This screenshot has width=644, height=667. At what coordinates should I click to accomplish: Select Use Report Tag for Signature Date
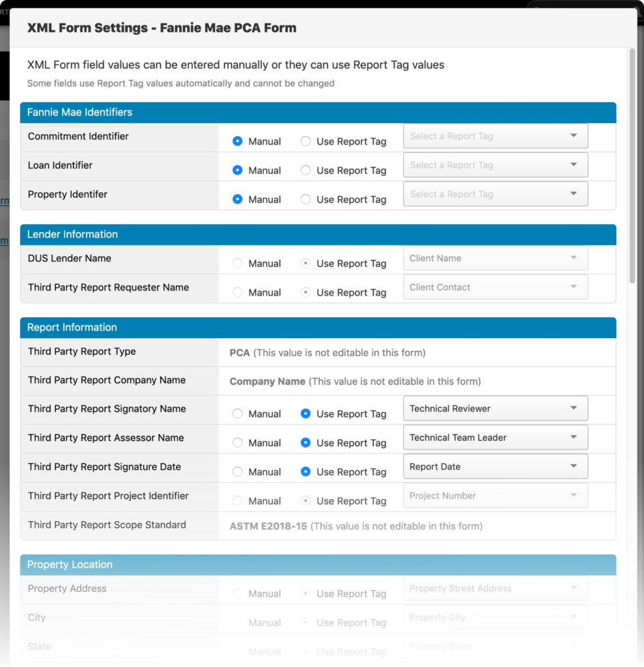(305, 472)
